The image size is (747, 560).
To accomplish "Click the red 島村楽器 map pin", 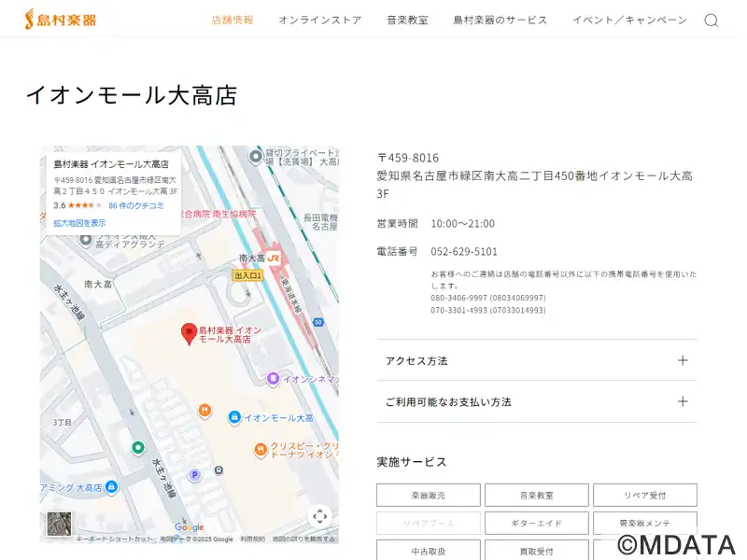I will coord(190,334).
